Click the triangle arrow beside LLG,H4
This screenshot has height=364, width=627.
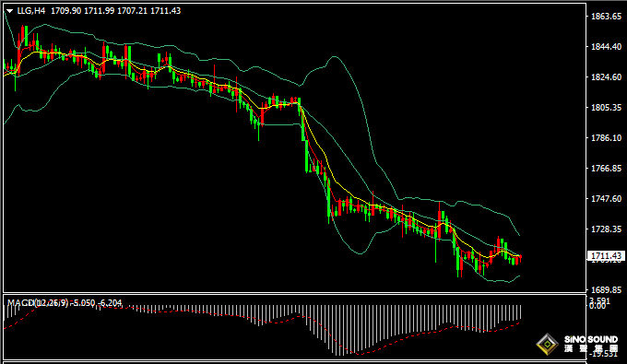click(x=9, y=11)
